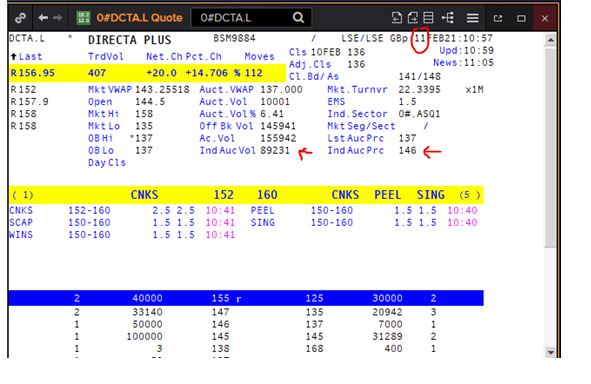The height and width of the screenshot is (384, 591).
Task: Click the Mkt.Turnvr label
Action: (x=357, y=90)
